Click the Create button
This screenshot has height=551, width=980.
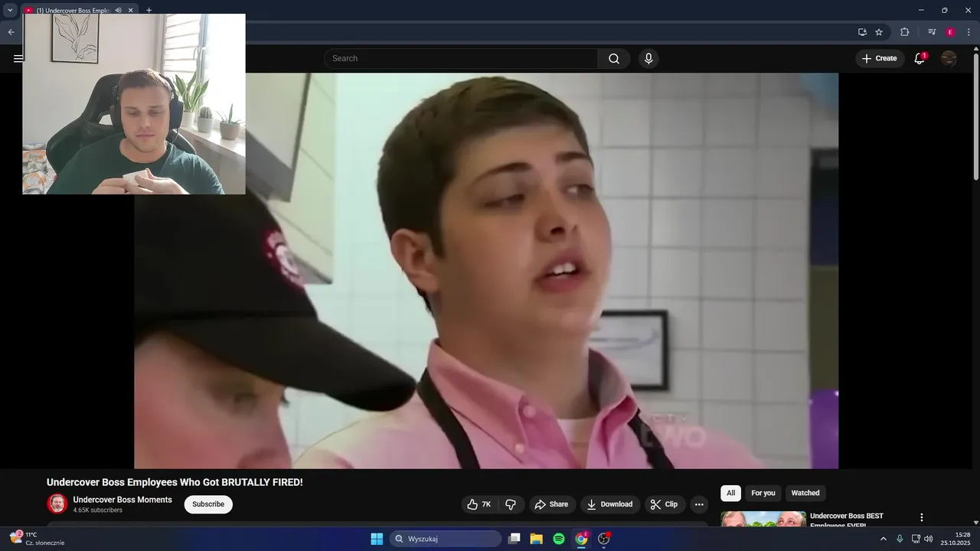880,58
